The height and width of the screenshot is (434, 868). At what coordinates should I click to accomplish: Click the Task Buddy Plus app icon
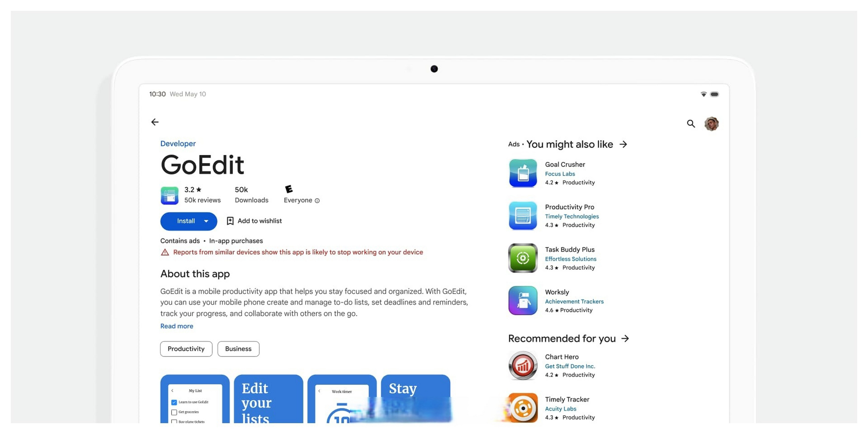[522, 258]
